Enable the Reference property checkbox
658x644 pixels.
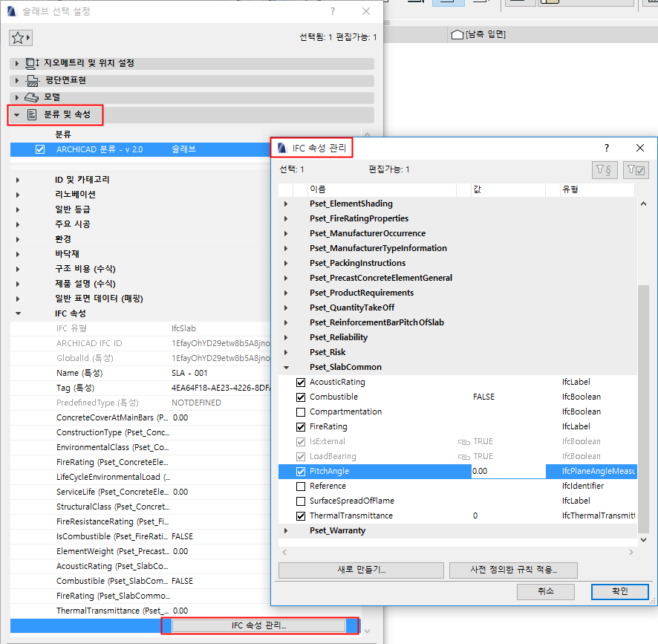[301, 486]
